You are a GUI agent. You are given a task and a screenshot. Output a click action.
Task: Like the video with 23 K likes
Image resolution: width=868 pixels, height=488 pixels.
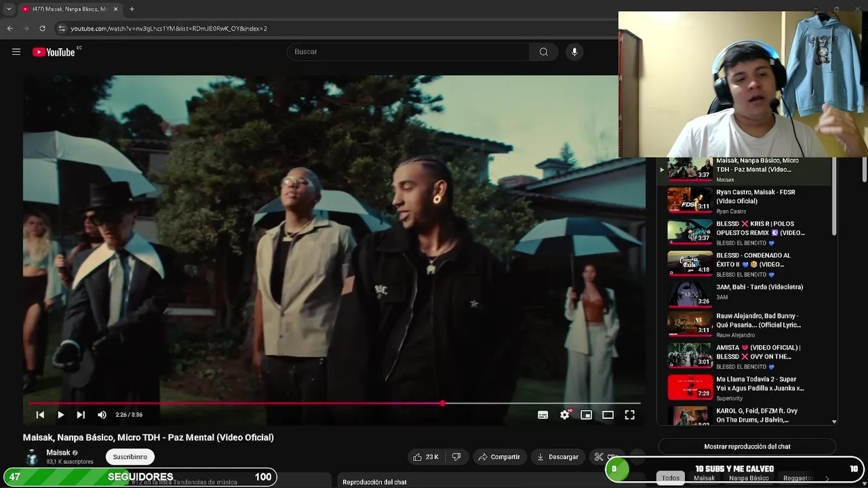[426, 457]
